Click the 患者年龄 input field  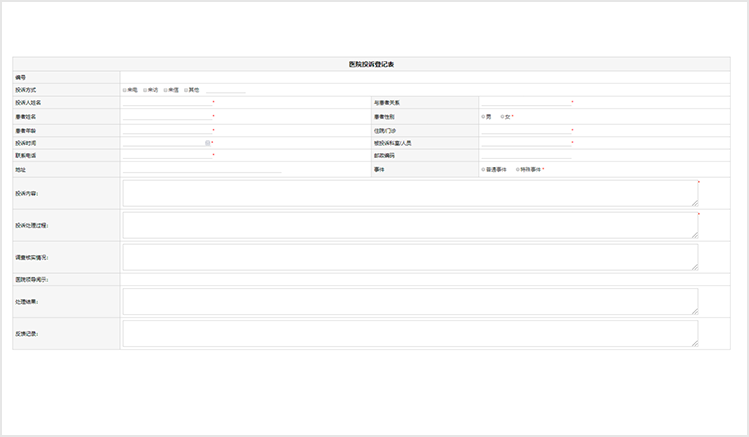pyautogui.click(x=167, y=130)
